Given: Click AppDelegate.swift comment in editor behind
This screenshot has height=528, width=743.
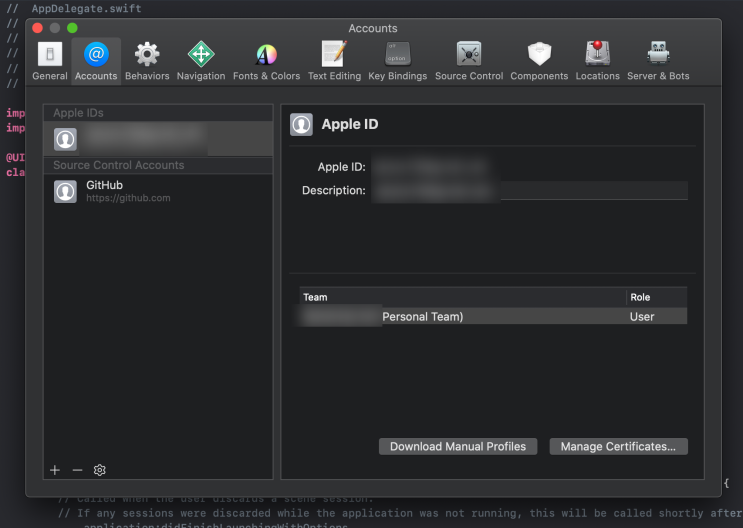Looking at the screenshot, I should click(x=86, y=8).
